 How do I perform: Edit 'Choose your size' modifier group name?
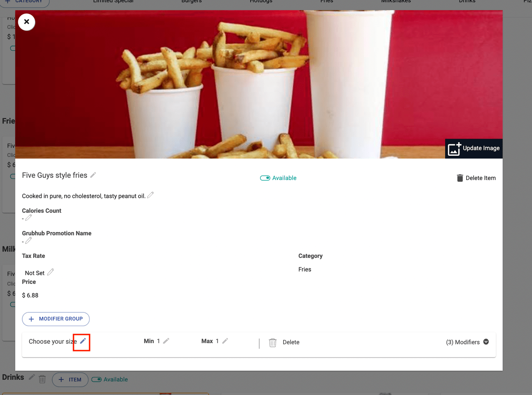[83, 341]
